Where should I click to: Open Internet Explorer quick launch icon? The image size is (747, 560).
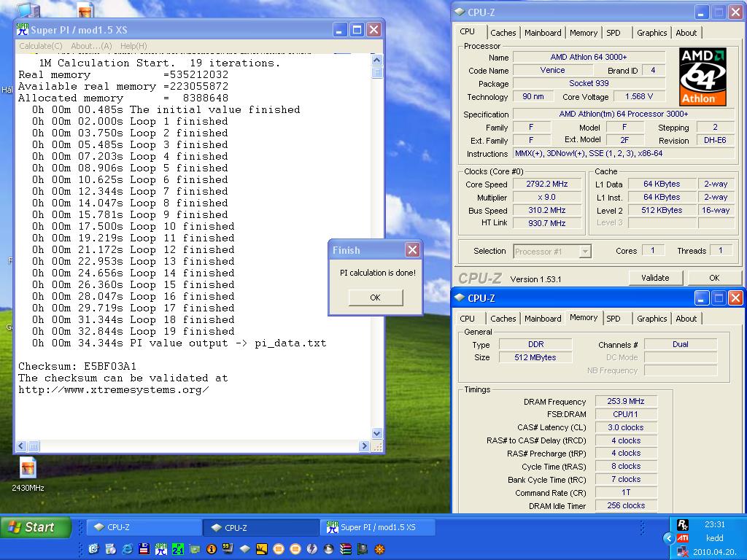pos(127,549)
